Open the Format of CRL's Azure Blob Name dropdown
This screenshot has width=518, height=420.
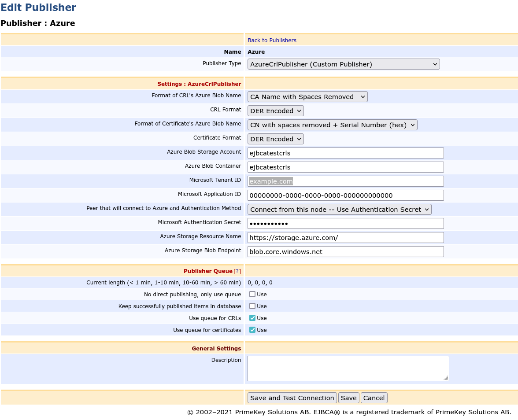[307, 96]
